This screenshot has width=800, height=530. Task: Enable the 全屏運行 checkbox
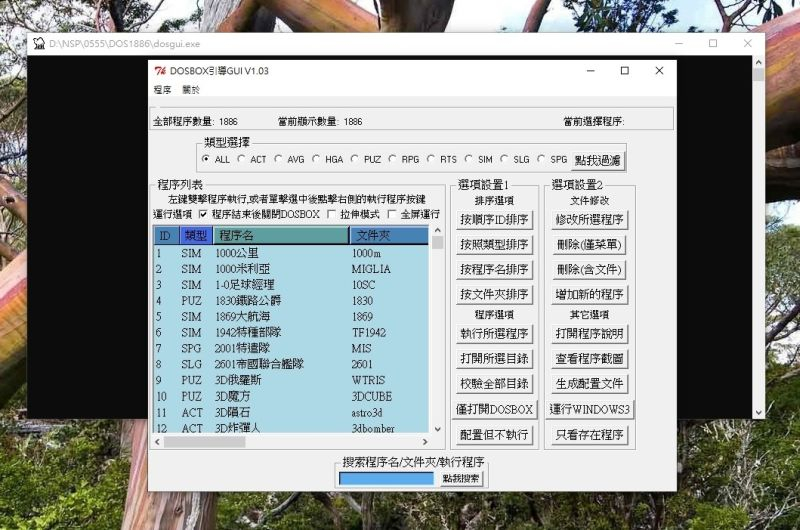(x=392, y=214)
